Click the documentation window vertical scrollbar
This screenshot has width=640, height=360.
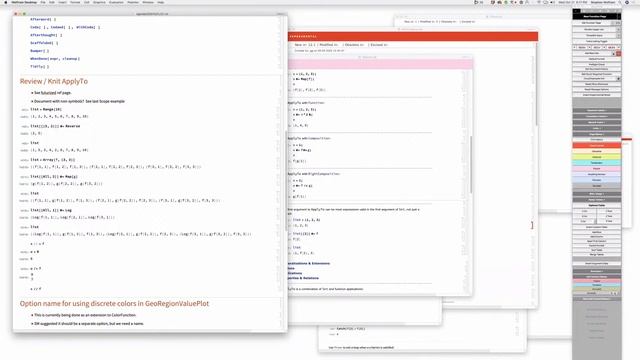471,165
